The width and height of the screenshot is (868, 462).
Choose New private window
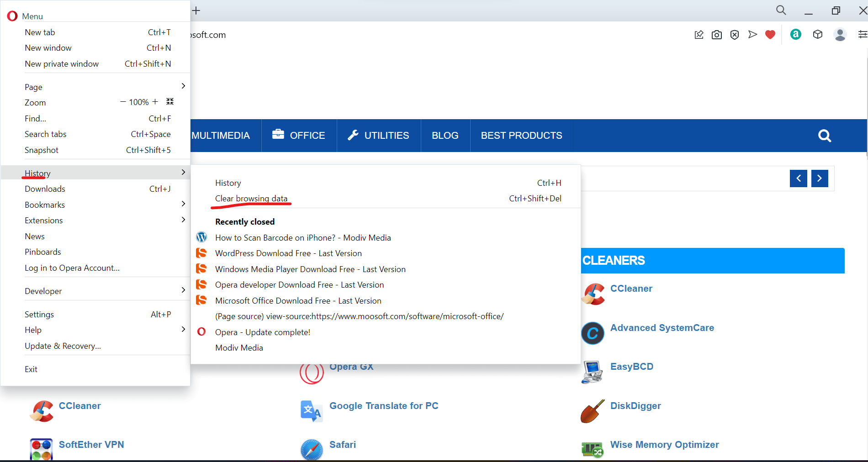(95, 64)
